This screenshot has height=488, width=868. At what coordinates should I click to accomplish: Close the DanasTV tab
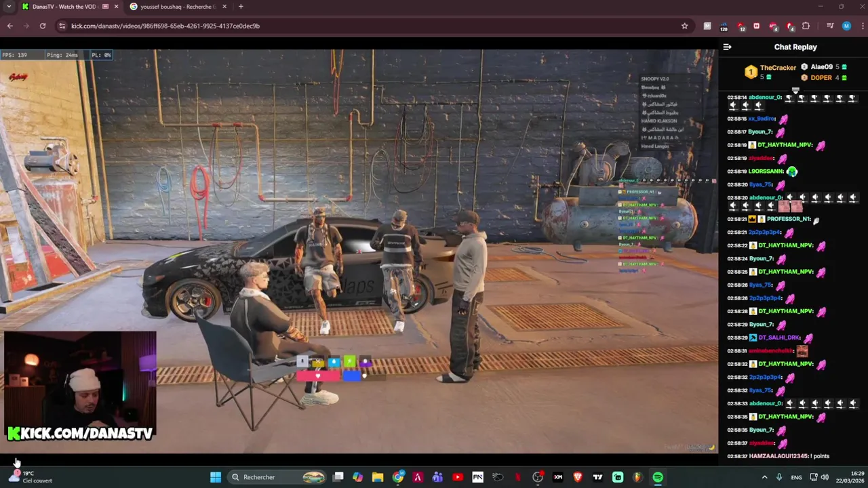coord(116,7)
